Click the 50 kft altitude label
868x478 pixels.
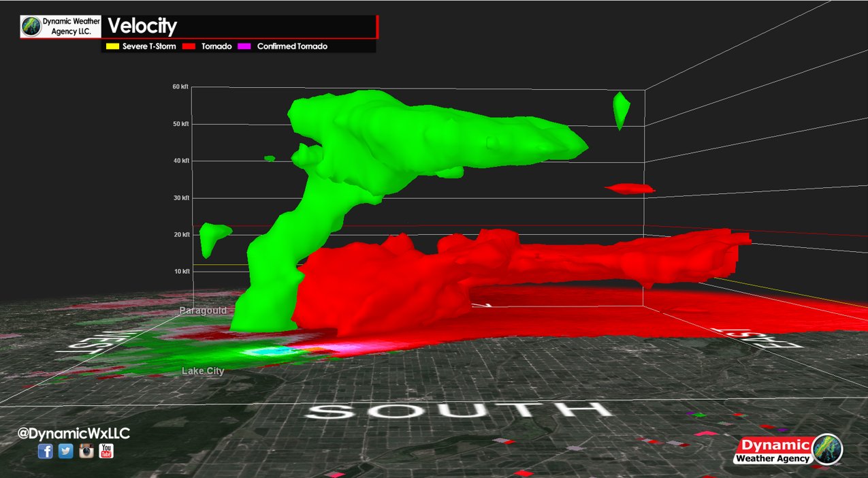point(180,124)
